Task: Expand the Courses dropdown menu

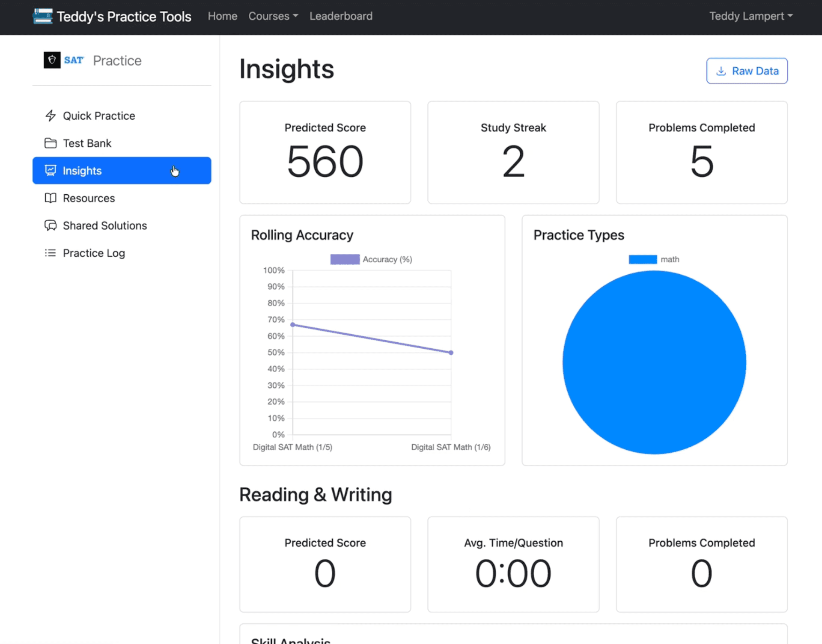Action: (273, 16)
